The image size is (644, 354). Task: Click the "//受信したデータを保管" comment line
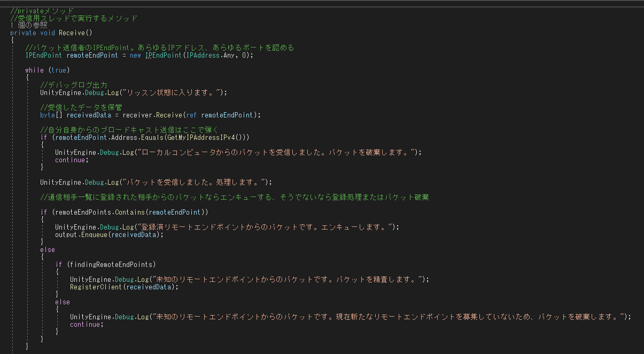click(x=81, y=107)
